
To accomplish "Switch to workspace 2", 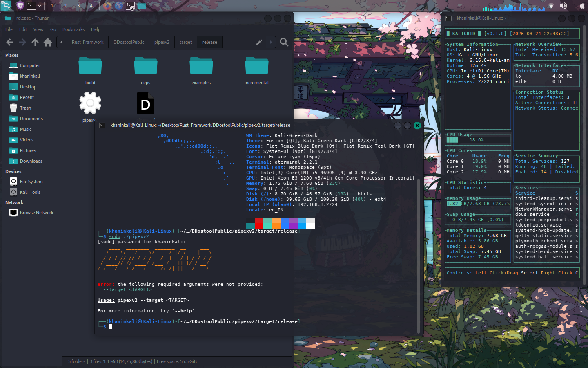I will (x=65, y=6).
